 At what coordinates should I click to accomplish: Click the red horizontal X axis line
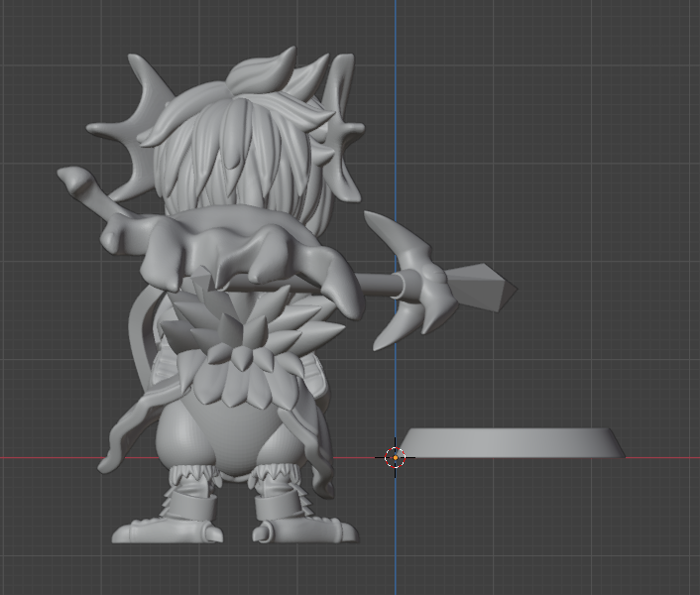654,457
